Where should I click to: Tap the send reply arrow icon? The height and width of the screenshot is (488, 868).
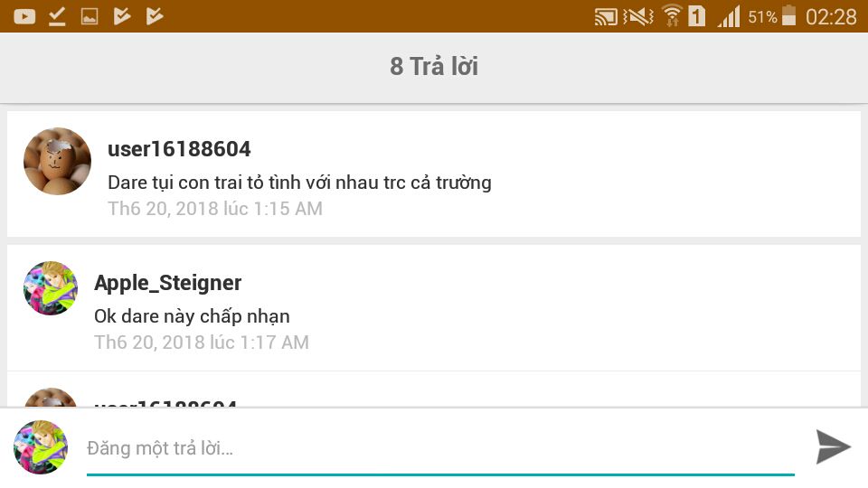[x=833, y=446]
